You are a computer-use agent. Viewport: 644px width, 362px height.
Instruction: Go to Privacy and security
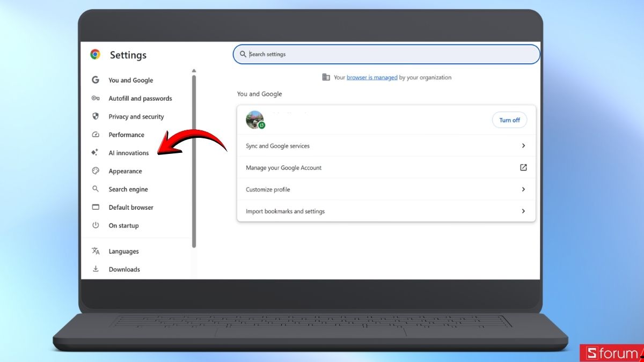coord(137,116)
